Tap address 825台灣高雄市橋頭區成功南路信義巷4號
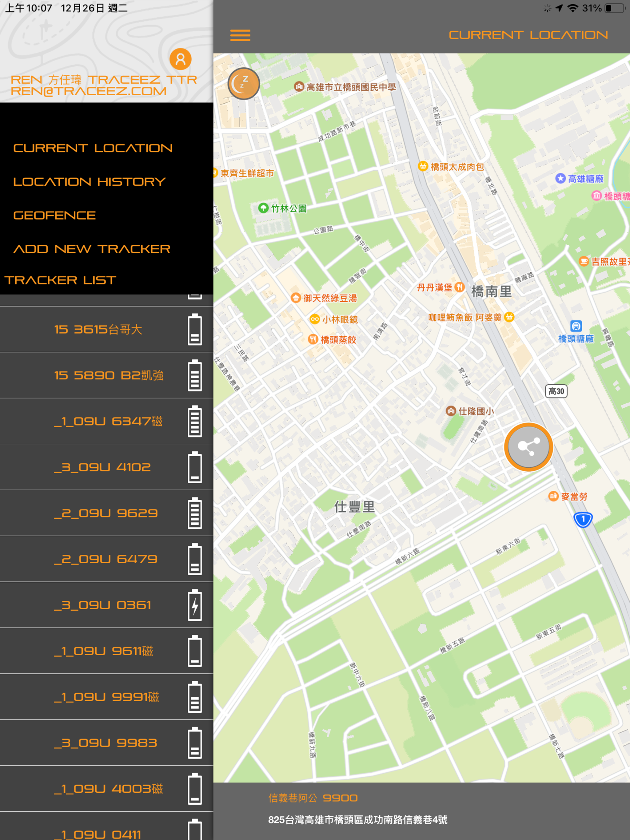630x840 pixels. click(x=357, y=819)
